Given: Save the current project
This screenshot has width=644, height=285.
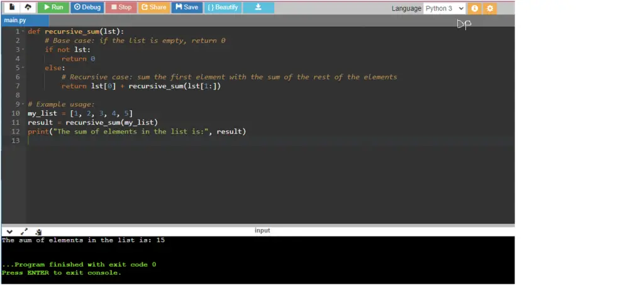Looking at the screenshot, I should pyautogui.click(x=187, y=8).
